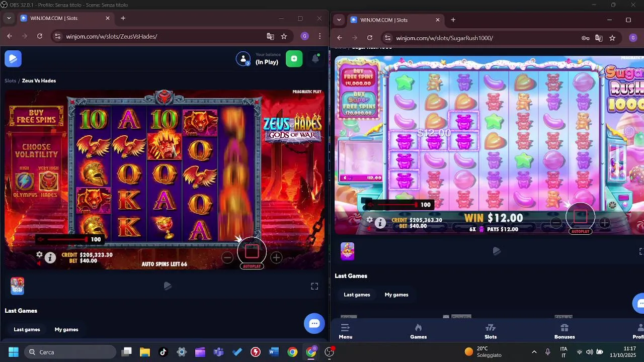
Task: Open Windows Start menu
Action: click(x=14, y=352)
